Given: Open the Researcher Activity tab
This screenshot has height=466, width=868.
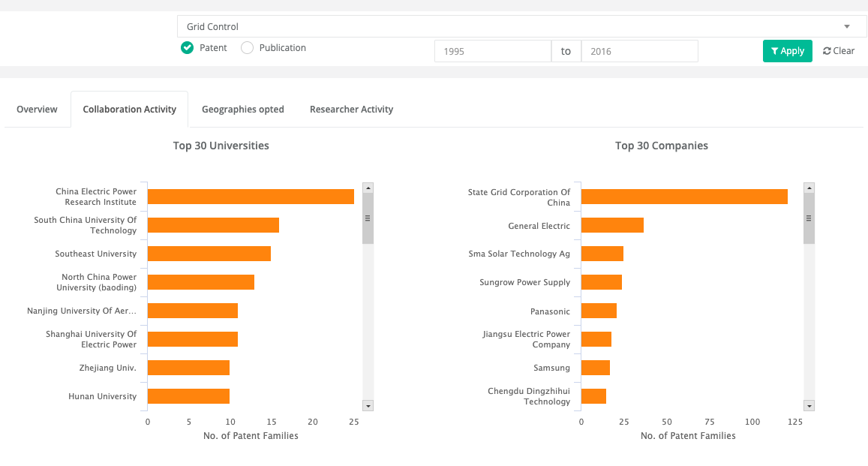Looking at the screenshot, I should point(352,109).
